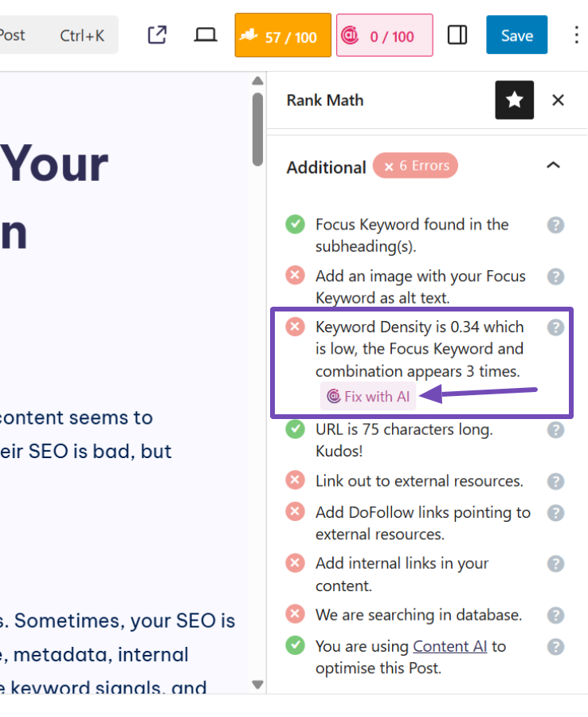Open Rank Math SEO score 57 / 100
The width and height of the screenshot is (588, 717).
point(283,36)
